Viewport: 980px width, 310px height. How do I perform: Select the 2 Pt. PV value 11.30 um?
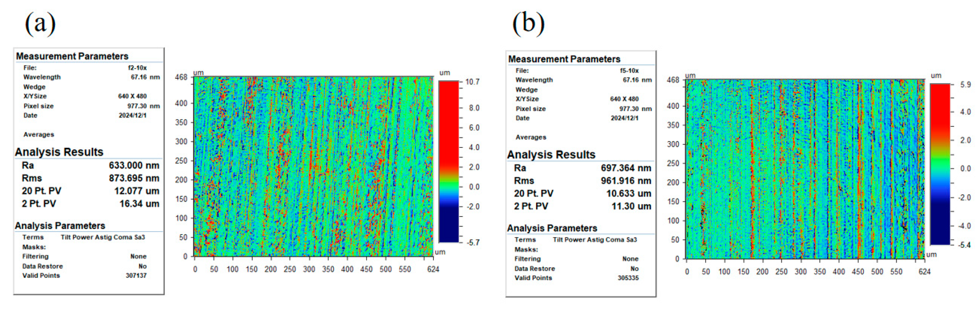coord(631,206)
